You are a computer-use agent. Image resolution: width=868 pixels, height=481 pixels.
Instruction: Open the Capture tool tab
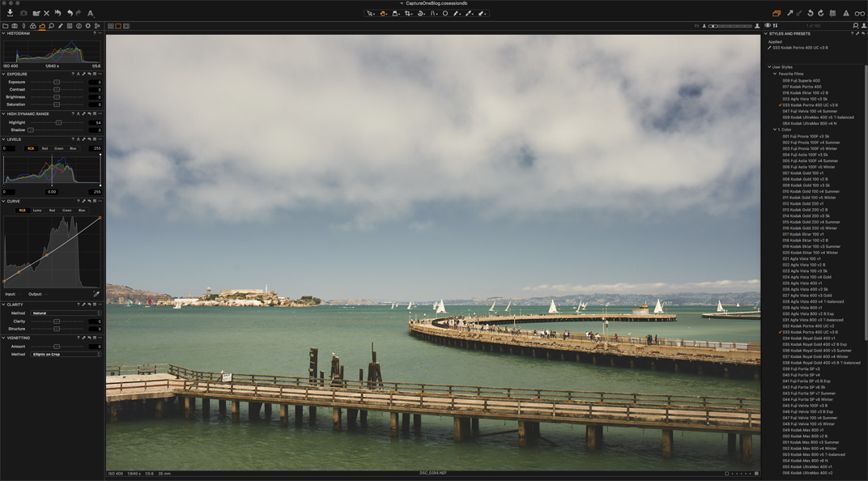[x=15, y=26]
